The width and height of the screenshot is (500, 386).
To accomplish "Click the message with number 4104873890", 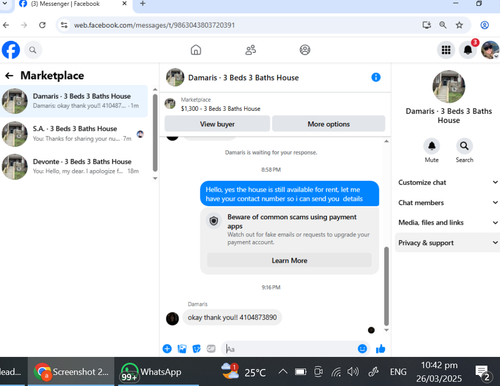I will (x=232, y=317).
